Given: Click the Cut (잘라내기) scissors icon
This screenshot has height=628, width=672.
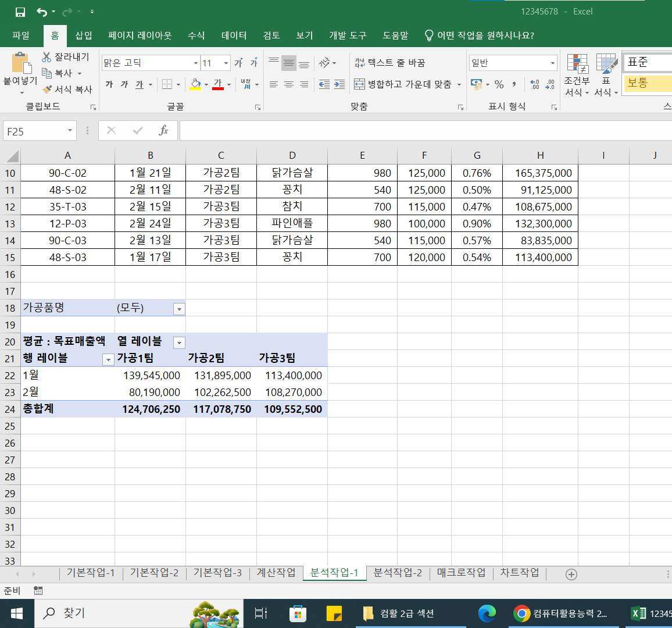Looking at the screenshot, I should click(47, 57).
